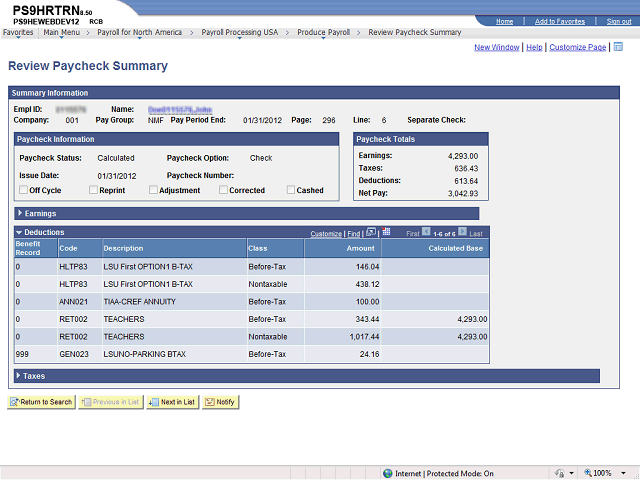Expand the Taxes section
Viewport: 640px width, 480px height.
[18, 376]
